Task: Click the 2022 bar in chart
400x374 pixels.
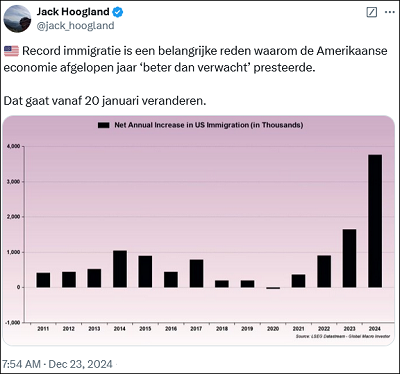Action: pyautogui.click(x=324, y=271)
